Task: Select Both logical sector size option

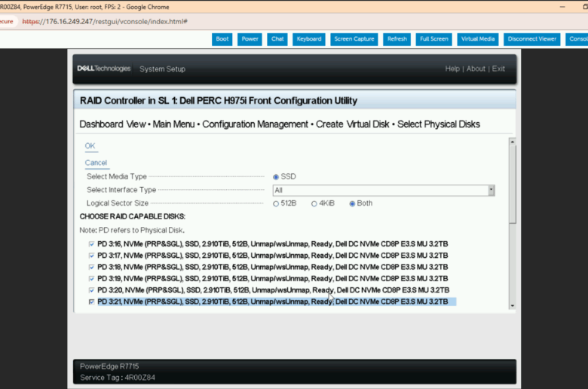Action: tap(351, 204)
